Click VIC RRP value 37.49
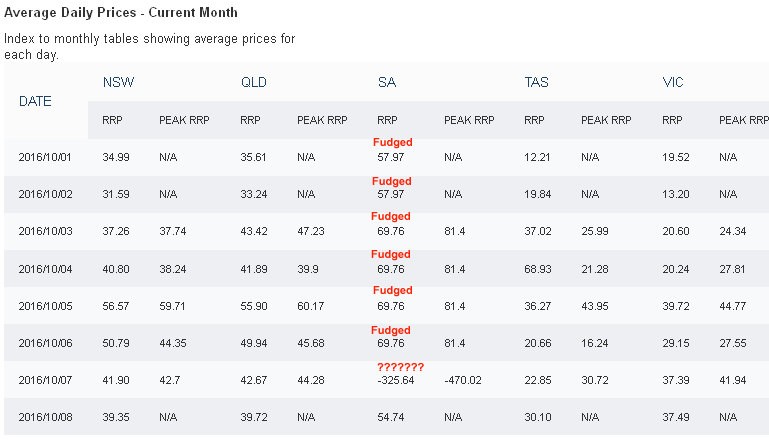Image resolution: width=769 pixels, height=442 pixels. [675, 417]
